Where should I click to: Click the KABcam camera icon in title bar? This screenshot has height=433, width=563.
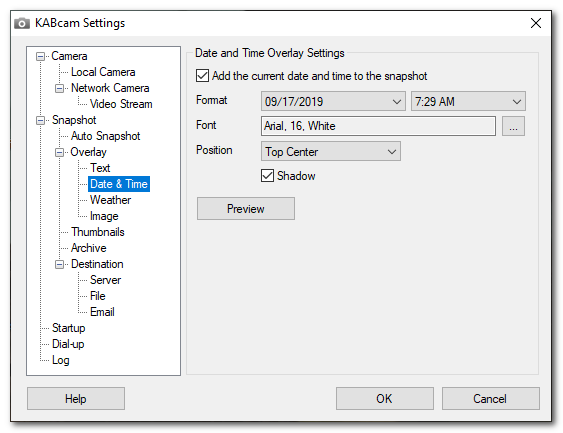point(22,23)
